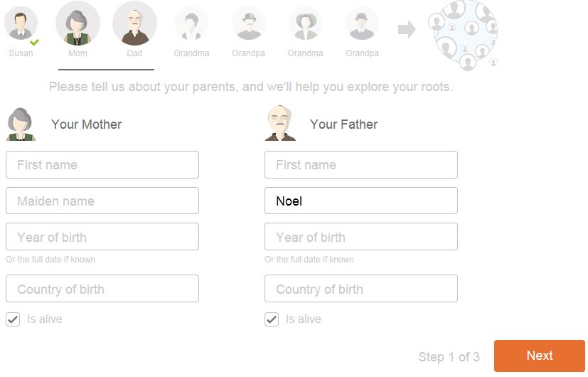Uncheck mother's Is alive checkbox

click(13, 319)
